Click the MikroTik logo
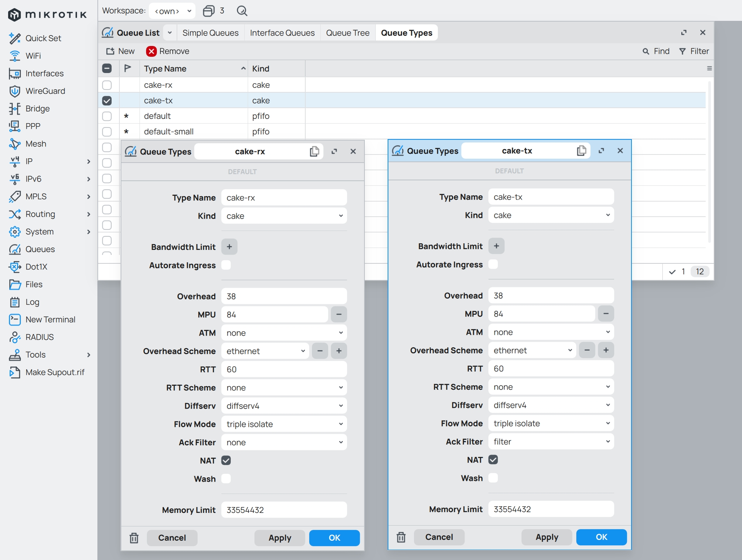The width and height of the screenshot is (742, 560). pyautogui.click(x=48, y=15)
